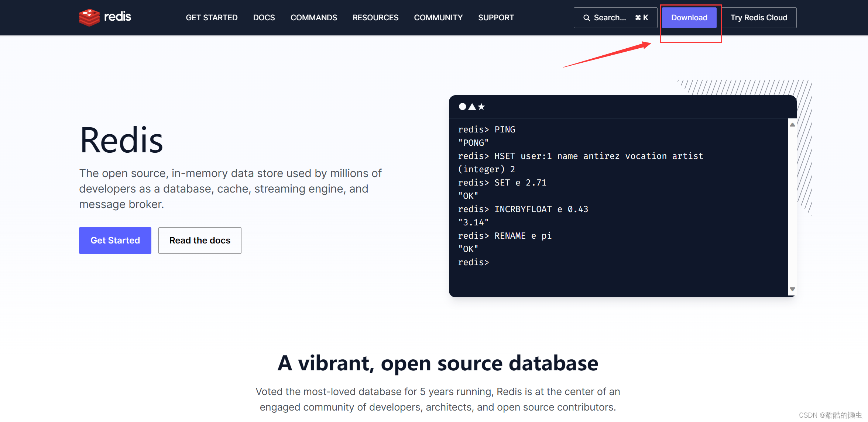Click terminal scrollbar up arrow

[x=792, y=125]
